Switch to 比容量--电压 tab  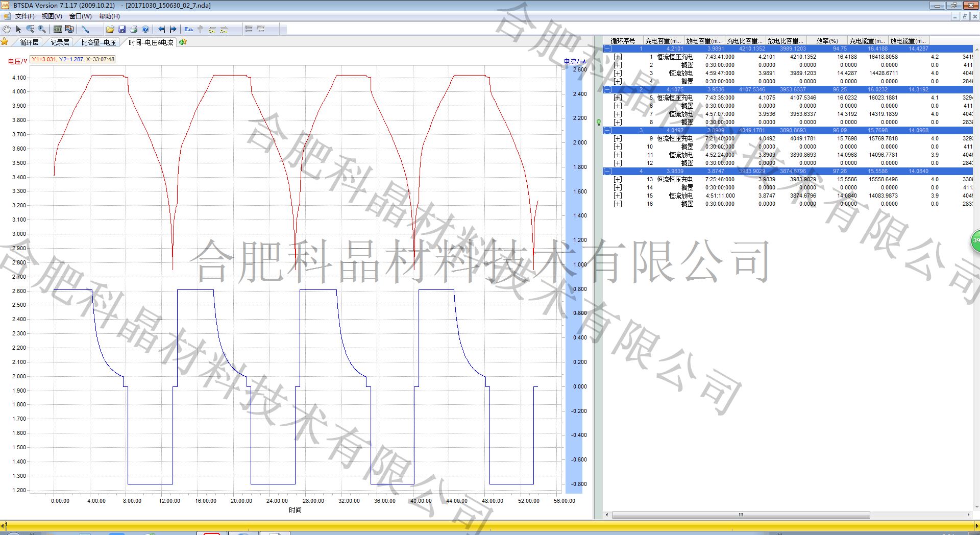pos(99,42)
